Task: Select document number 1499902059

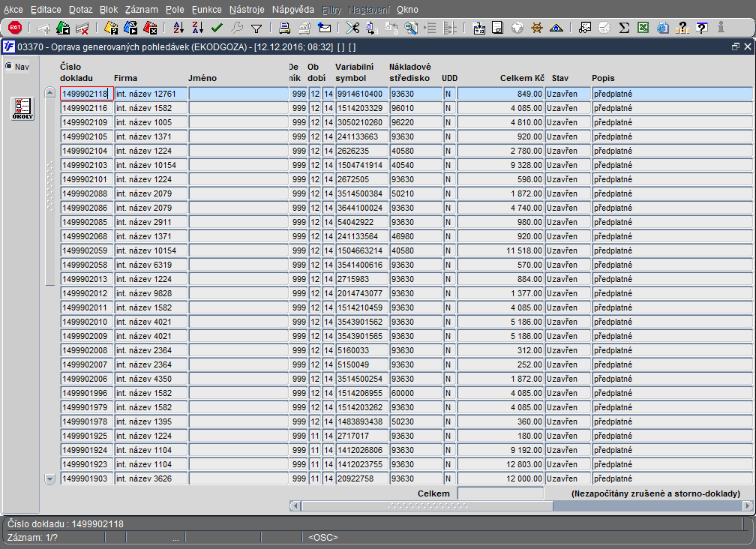Action: point(87,250)
